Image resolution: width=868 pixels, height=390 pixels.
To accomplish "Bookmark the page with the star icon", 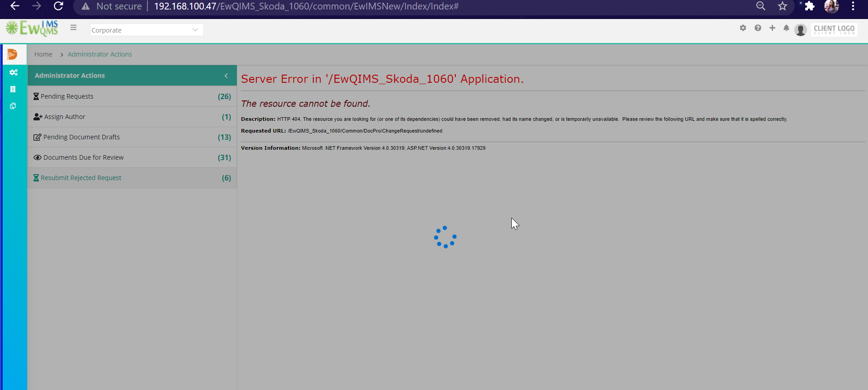I will [x=783, y=6].
